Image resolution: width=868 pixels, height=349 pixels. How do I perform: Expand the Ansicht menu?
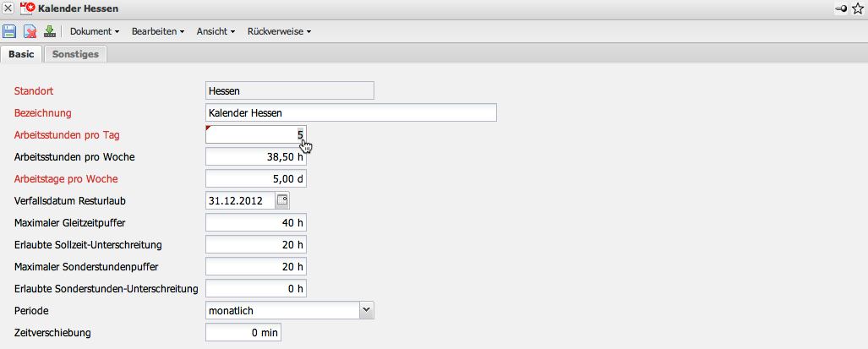pos(216,32)
